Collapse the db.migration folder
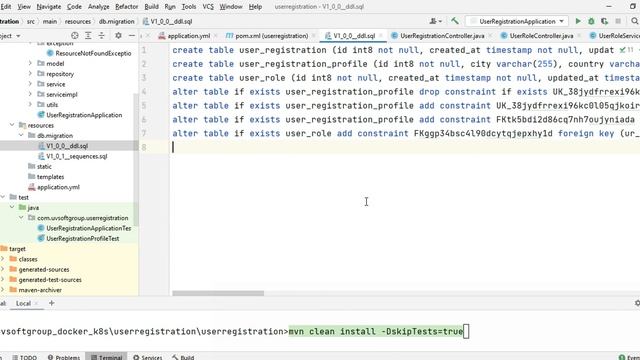Screen dimensions: 640x360 (x=21, y=135)
